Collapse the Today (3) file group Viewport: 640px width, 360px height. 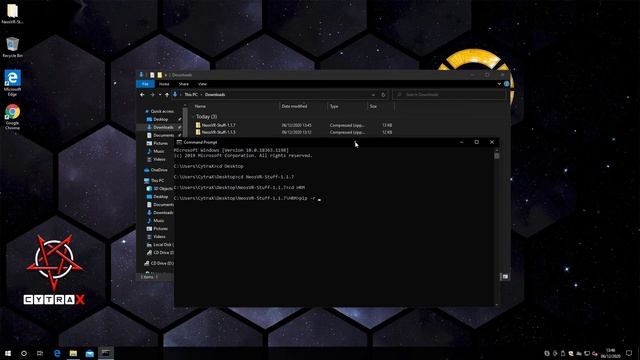[193, 117]
